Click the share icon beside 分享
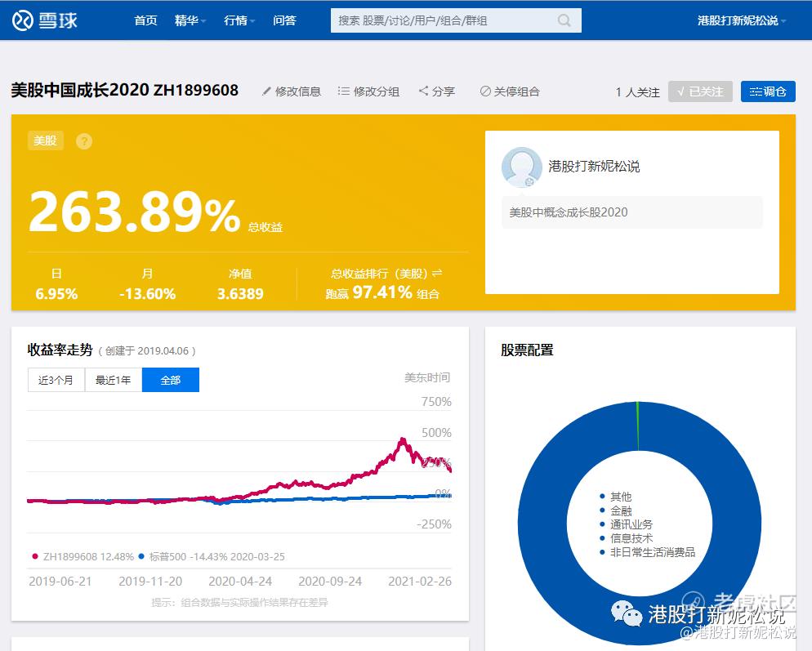 pos(423,91)
